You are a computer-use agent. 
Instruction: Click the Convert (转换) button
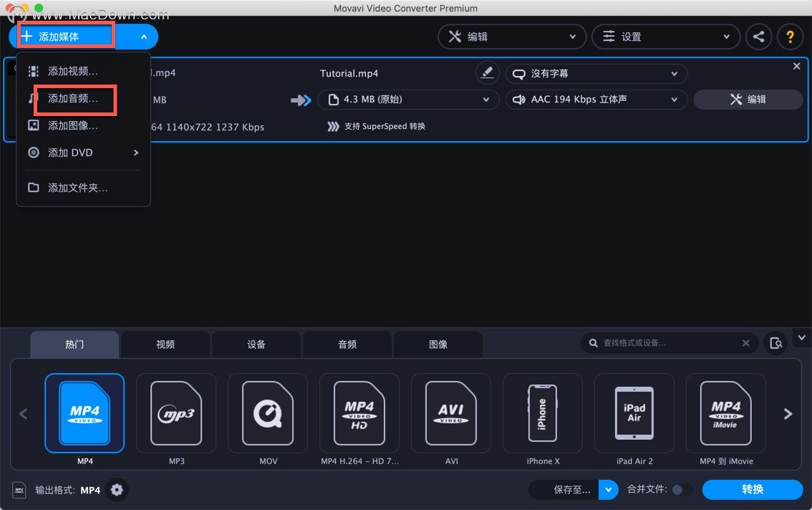[x=753, y=490]
